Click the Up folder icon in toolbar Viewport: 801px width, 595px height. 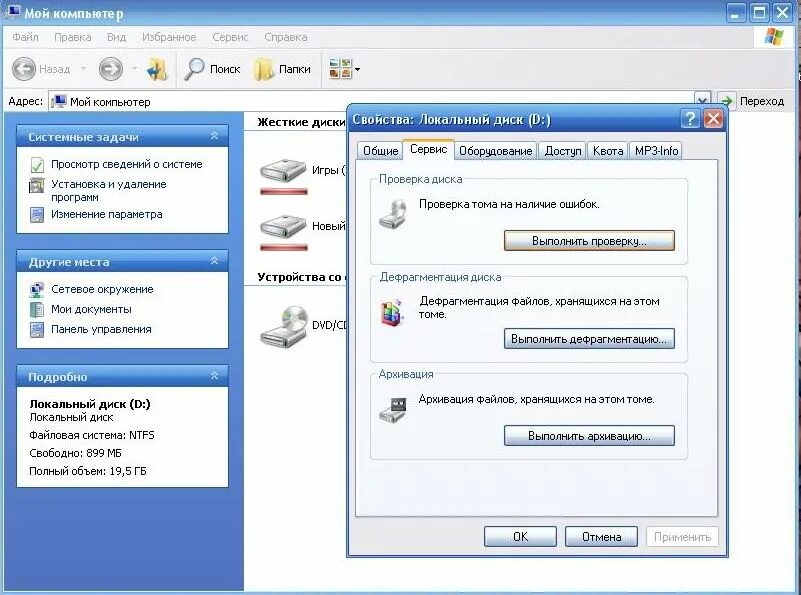tap(156, 69)
